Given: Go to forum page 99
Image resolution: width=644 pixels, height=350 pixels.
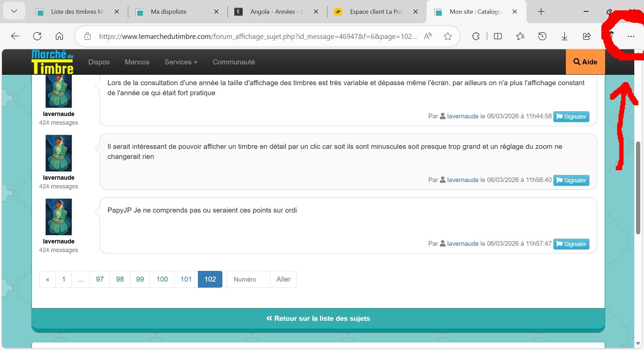Looking at the screenshot, I should [x=140, y=279].
